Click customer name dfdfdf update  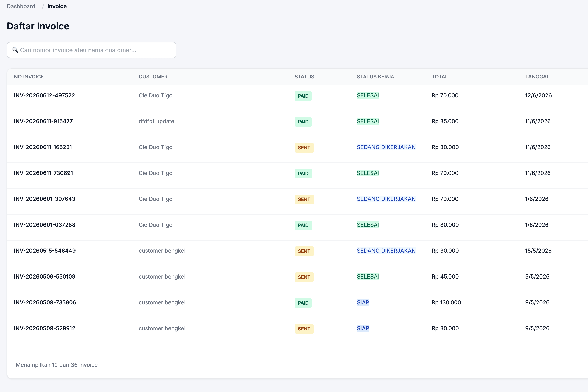tap(156, 121)
